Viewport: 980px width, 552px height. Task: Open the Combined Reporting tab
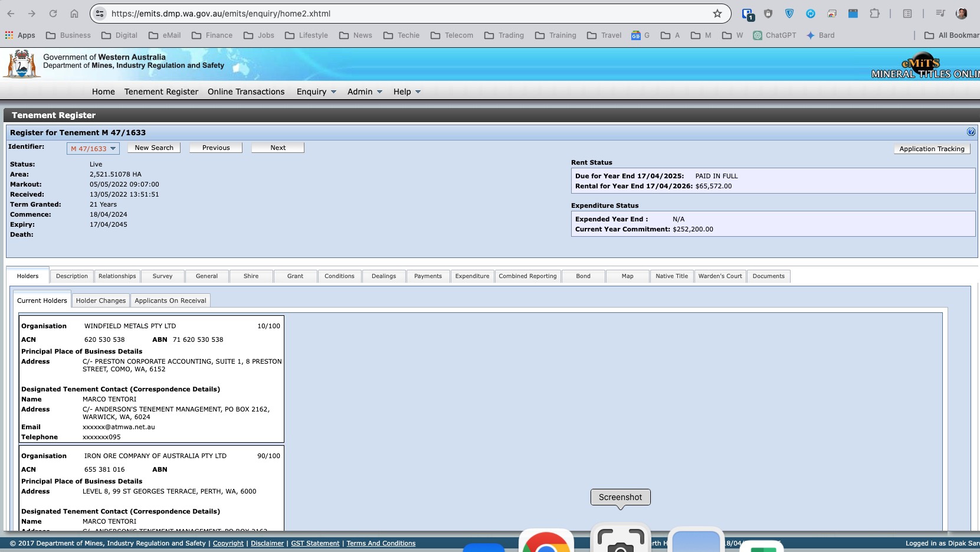[528, 276]
